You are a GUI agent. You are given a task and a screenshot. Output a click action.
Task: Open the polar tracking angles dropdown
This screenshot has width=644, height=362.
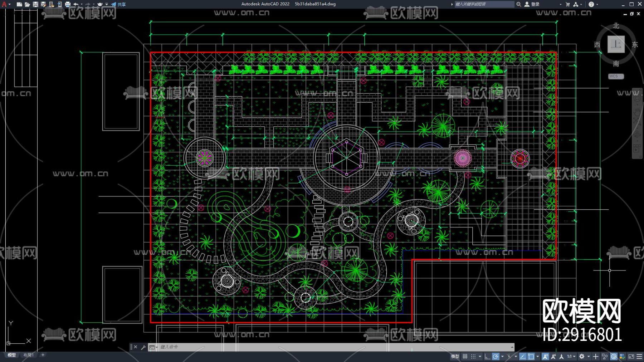click(x=502, y=356)
